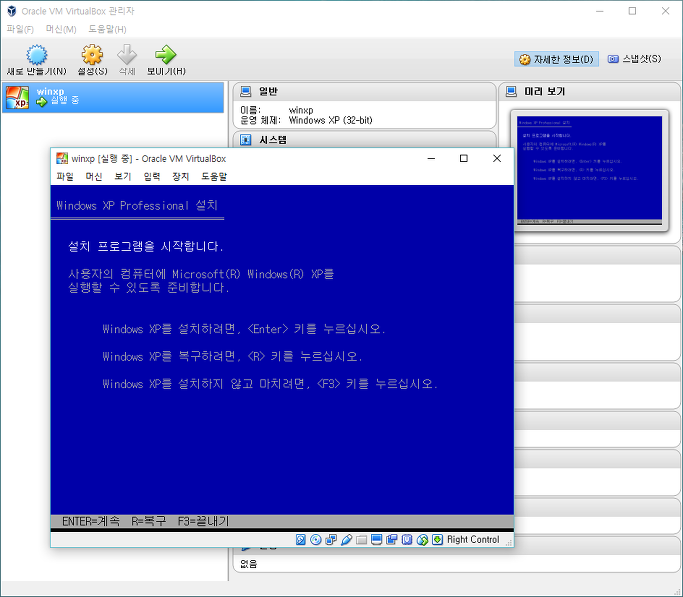This screenshot has height=597, width=683.
Task: Click 'Windows XP Professional 설치' heading
Action: point(137,205)
